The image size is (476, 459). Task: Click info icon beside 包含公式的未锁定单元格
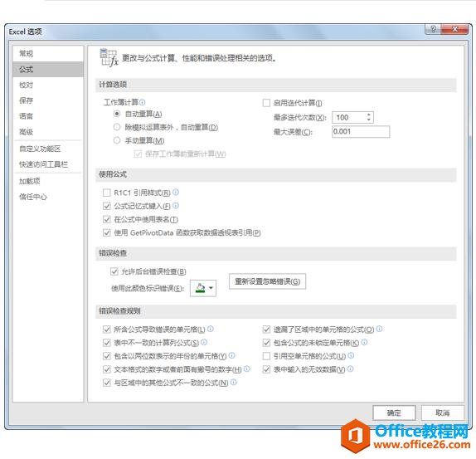[364, 342]
